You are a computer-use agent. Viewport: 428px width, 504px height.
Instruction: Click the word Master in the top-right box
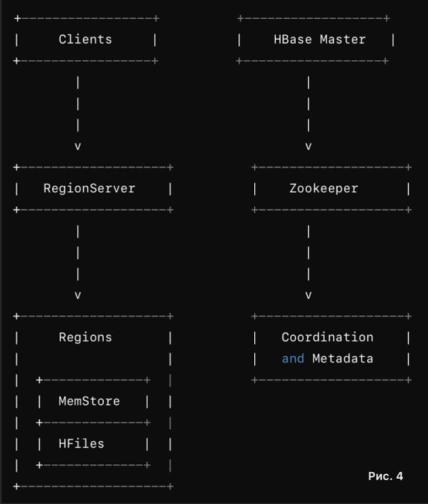(343, 39)
